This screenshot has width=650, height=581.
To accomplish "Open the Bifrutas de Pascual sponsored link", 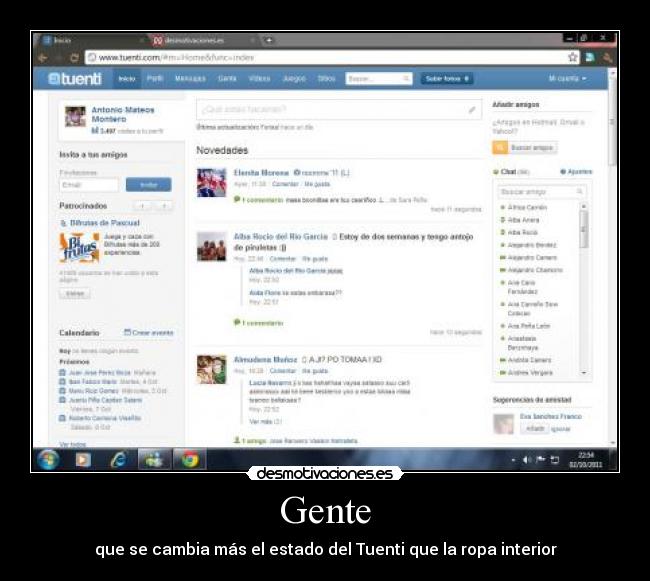I will tap(104, 223).
